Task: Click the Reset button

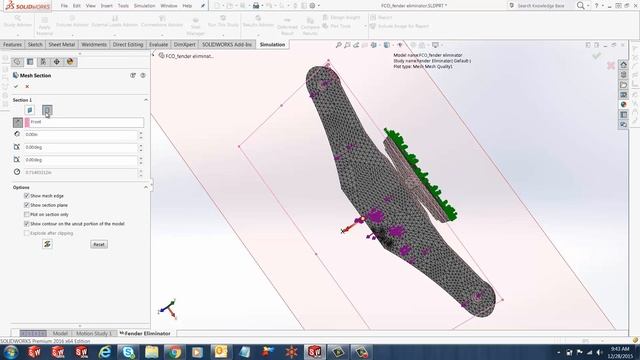Action: click(99, 244)
